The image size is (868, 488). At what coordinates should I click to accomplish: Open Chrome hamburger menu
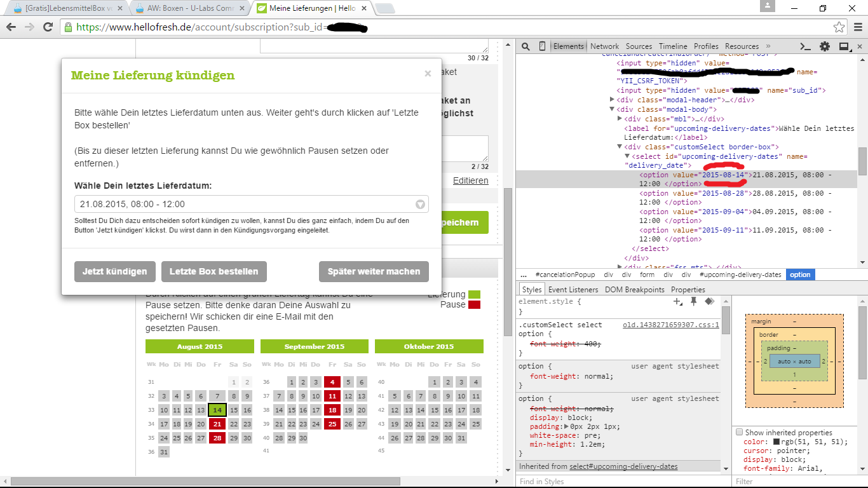(857, 27)
